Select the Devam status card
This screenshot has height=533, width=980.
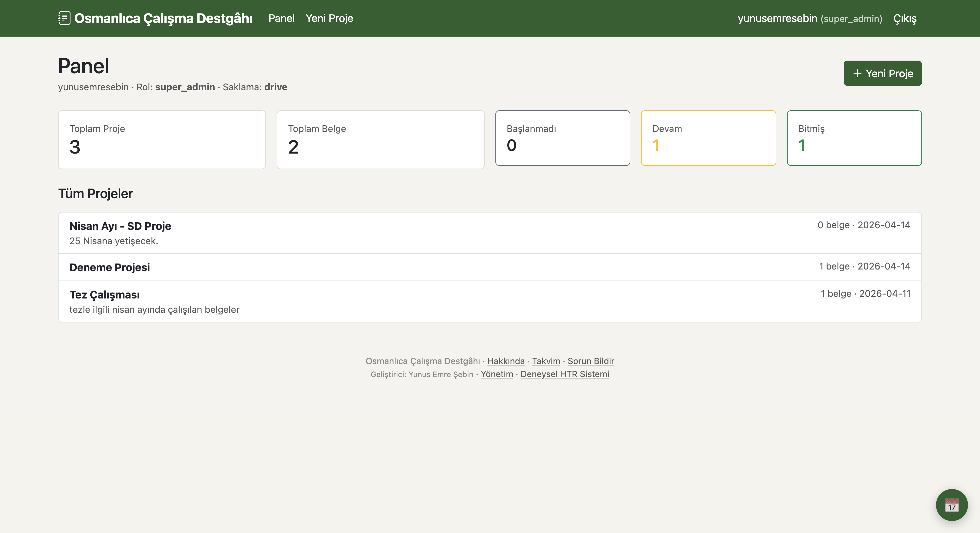(x=708, y=138)
